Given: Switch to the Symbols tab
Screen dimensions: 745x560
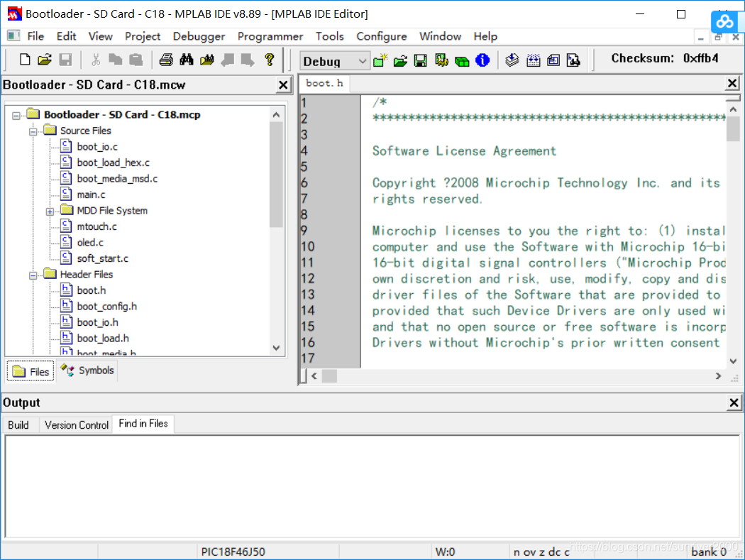Looking at the screenshot, I should click(87, 370).
